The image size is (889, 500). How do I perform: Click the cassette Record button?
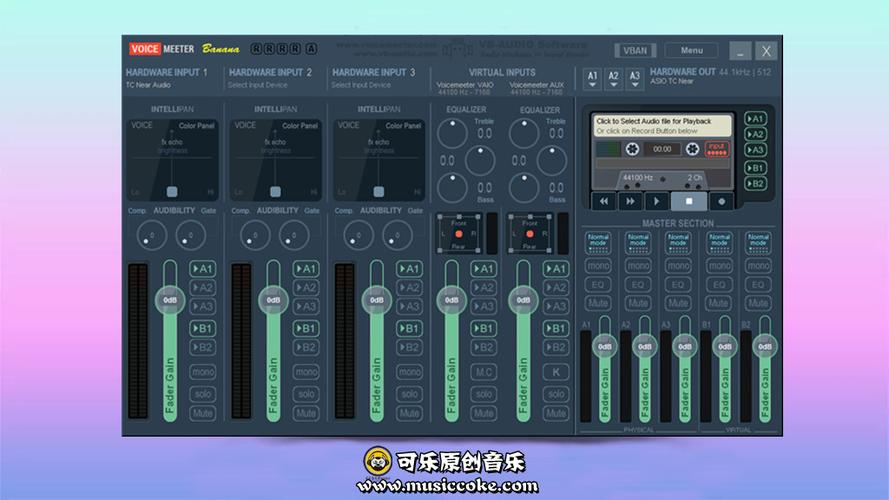720,201
